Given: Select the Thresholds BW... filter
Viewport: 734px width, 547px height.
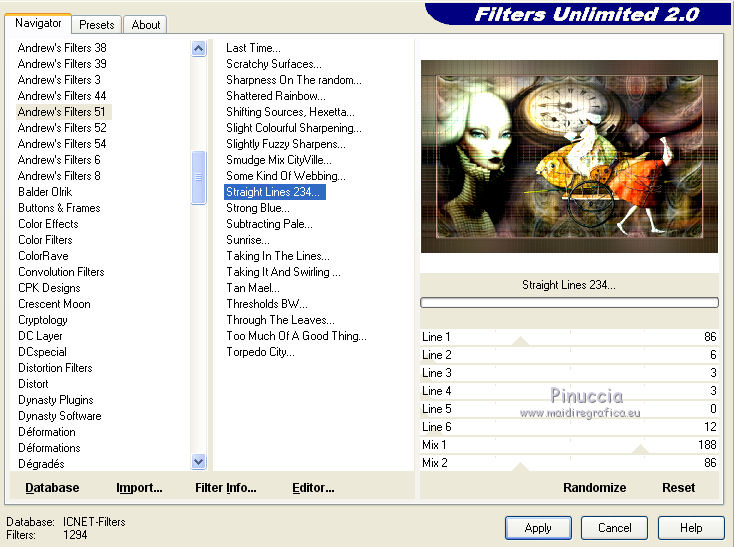Looking at the screenshot, I should [x=267, y=304].
